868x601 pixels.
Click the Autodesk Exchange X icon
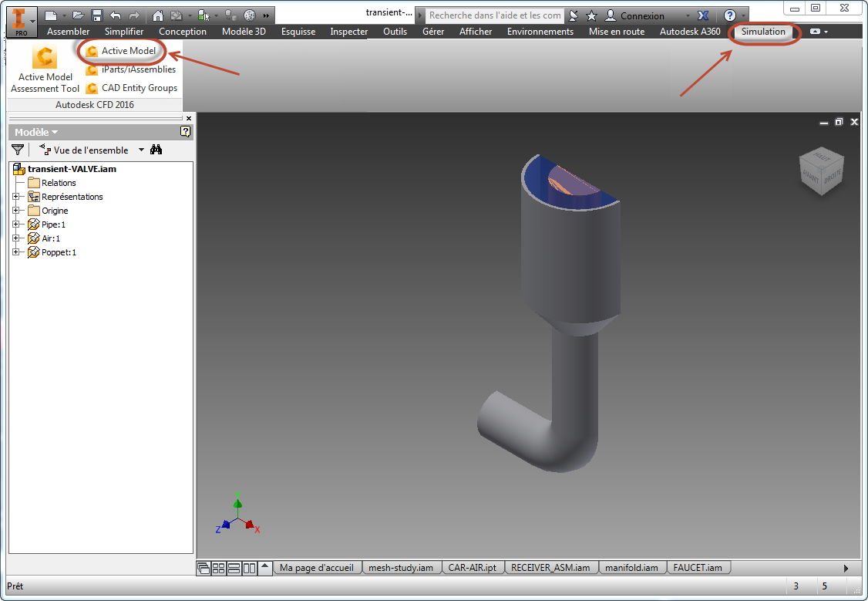coord(703,15)
